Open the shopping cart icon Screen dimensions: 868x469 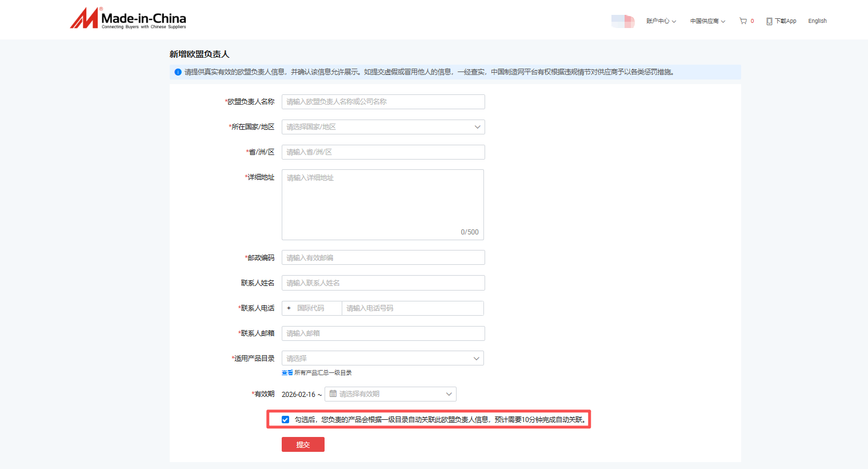click(x=743, y=21)
